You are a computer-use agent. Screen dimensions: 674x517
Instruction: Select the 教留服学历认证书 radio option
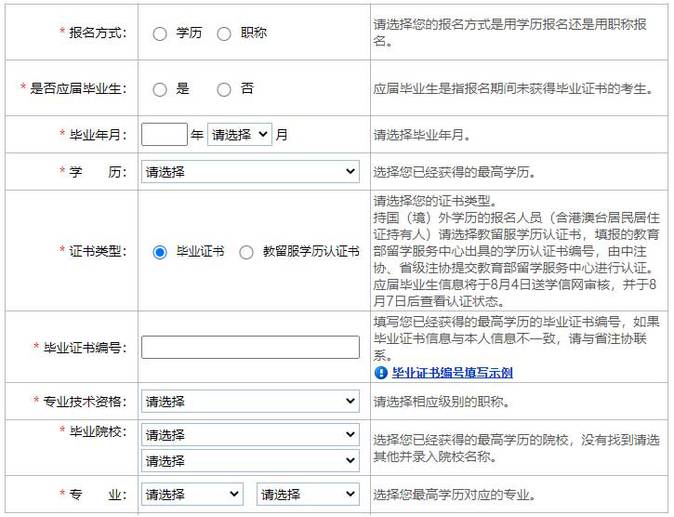[246, 252]
